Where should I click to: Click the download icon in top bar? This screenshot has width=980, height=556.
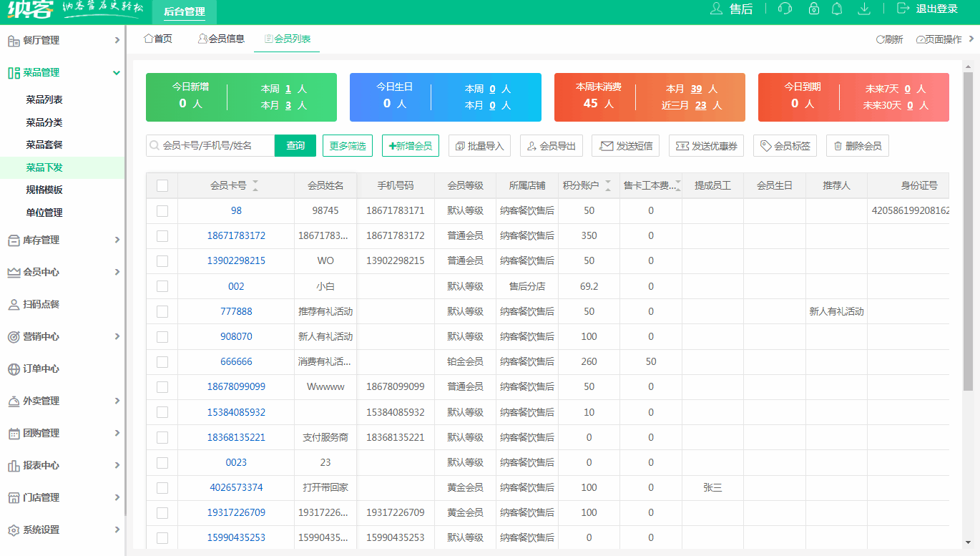(x=863, y=10)
